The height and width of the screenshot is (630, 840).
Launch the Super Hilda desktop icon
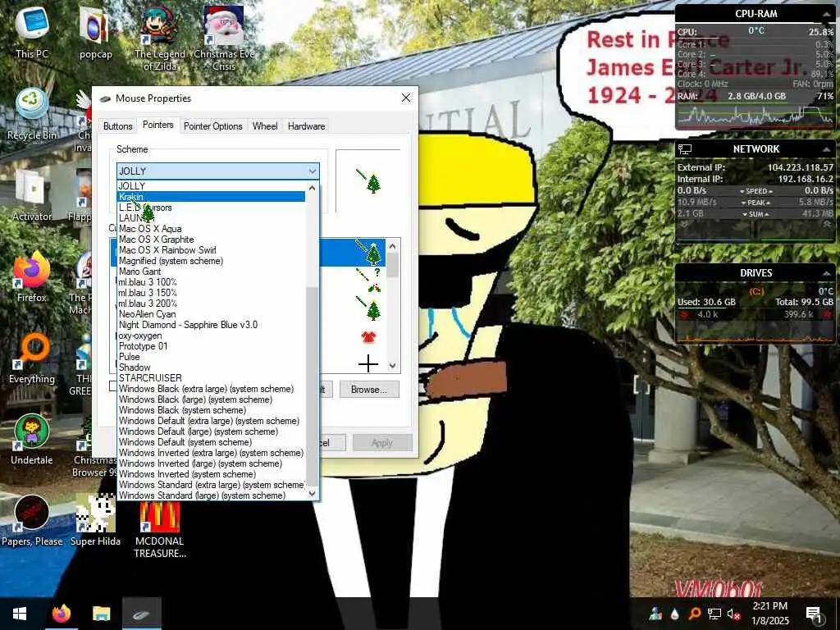click(x=95, y=521)
